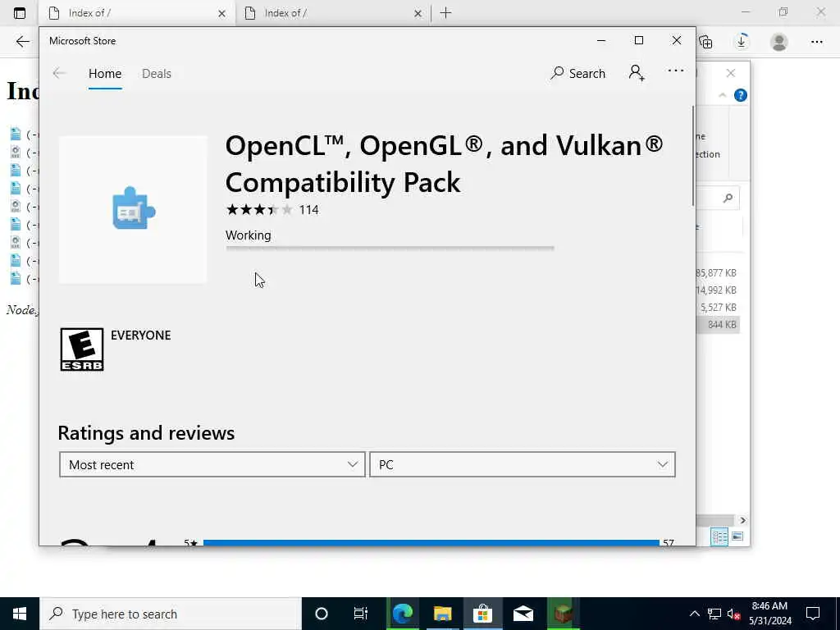
Task: Click the File Explorer search magnifier
Action: (728, 199)
